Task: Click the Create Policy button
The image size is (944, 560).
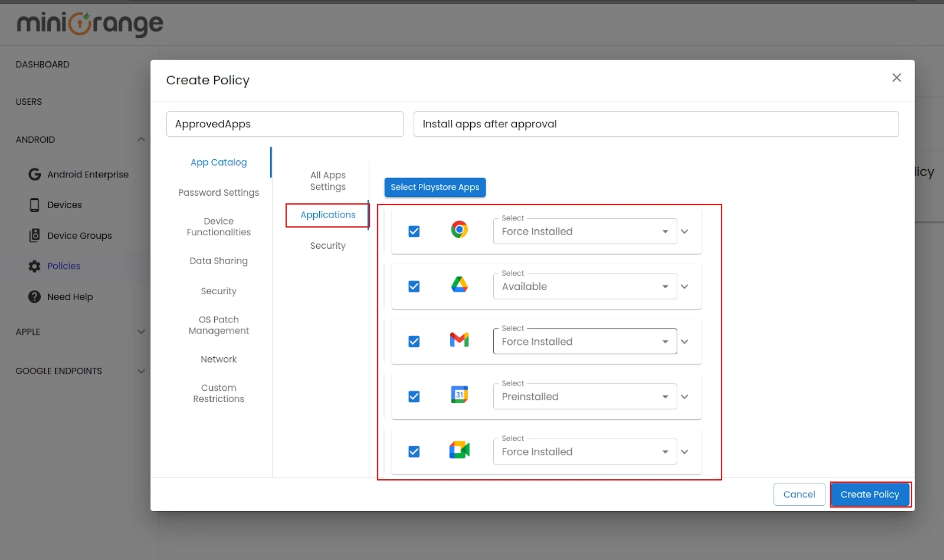Action: (869, 495)
